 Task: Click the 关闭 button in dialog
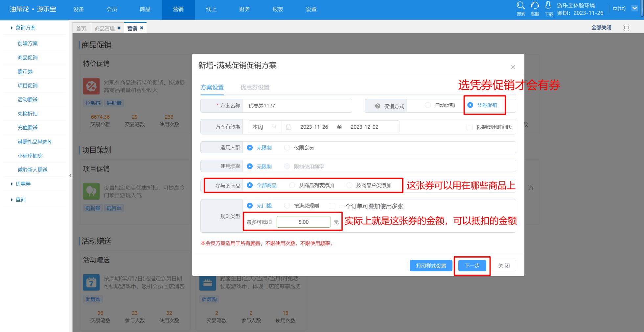click(504, 266)
